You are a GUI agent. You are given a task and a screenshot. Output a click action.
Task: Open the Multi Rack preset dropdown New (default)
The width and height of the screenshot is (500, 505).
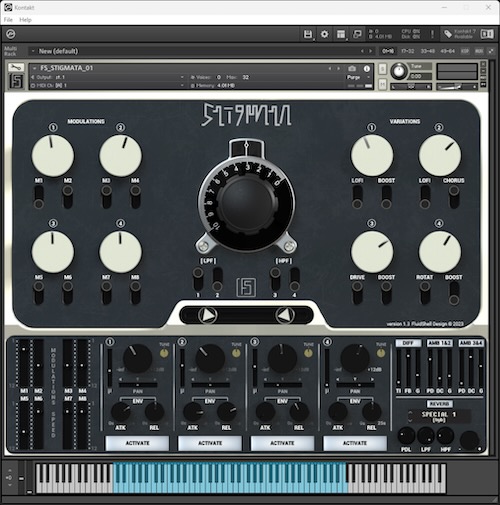pyautogui.click(x=58, y=51)
